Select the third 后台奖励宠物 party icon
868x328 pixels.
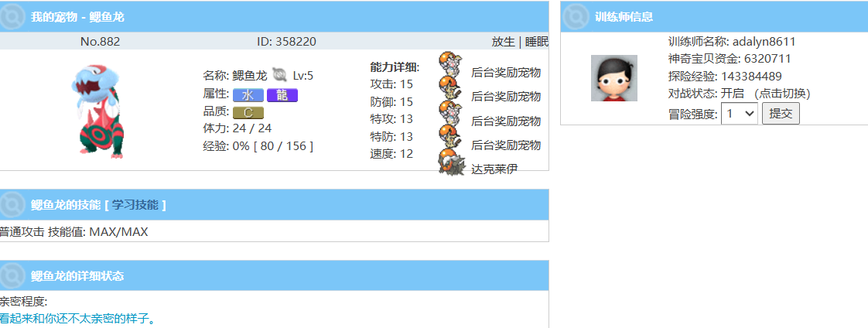(x=450, y=114)
